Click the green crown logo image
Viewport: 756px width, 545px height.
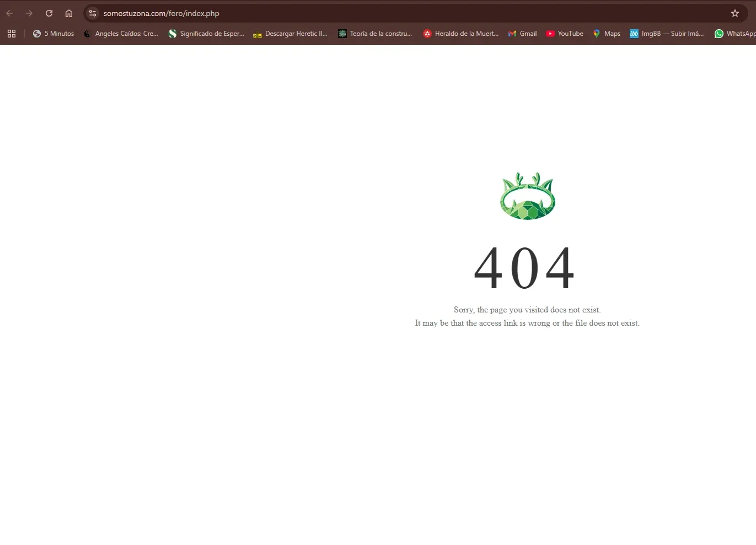point(528,196)
